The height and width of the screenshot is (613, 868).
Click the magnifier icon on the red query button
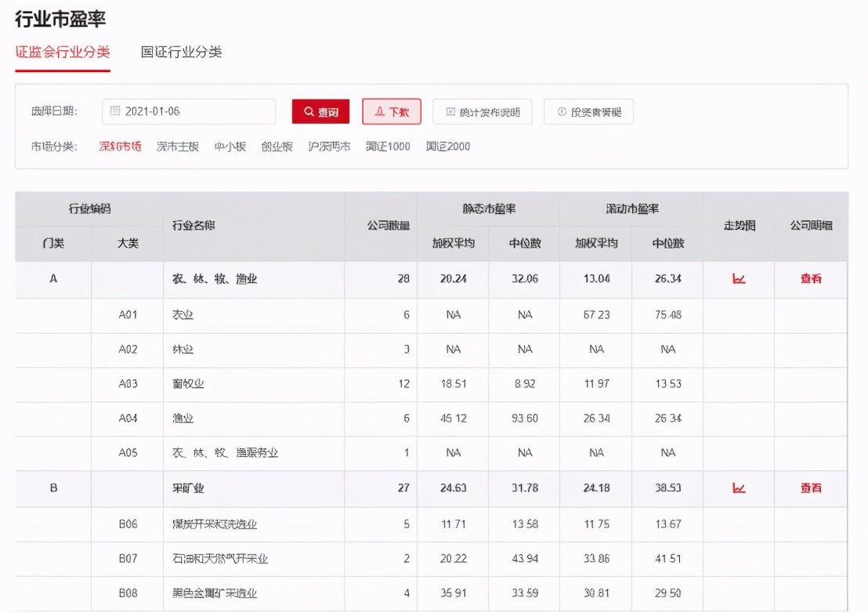(308, 111)
